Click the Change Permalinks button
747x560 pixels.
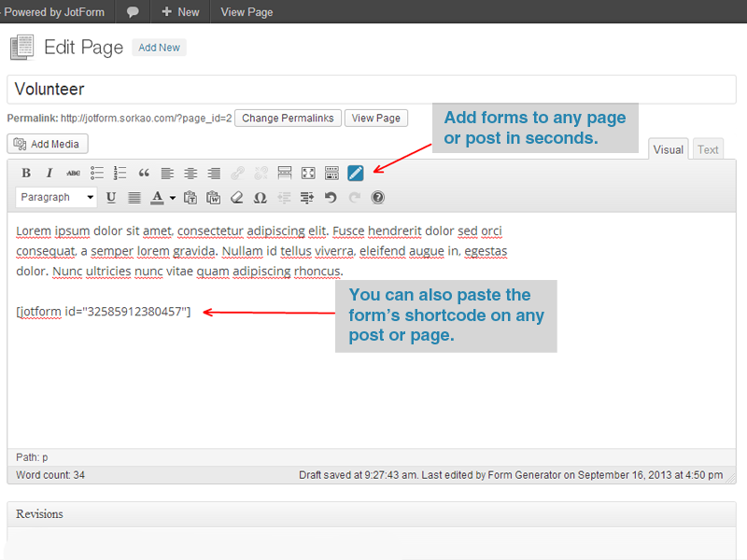[288, 119]
